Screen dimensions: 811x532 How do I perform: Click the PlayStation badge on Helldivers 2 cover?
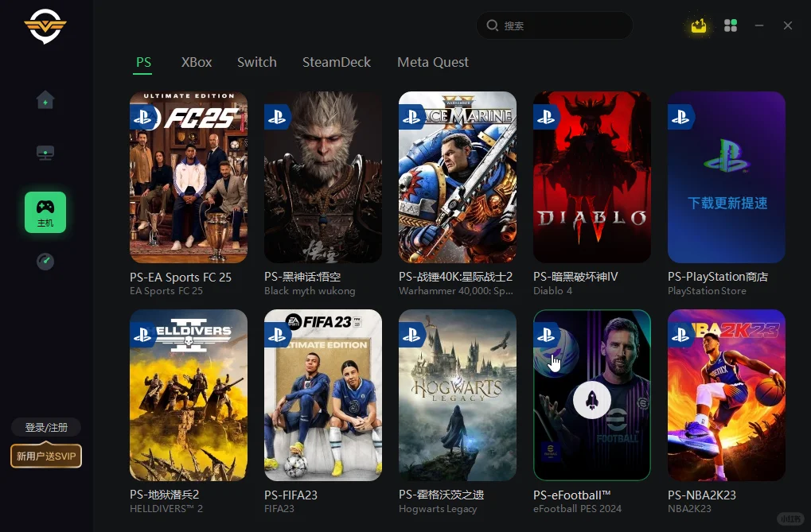click(142, 336)
